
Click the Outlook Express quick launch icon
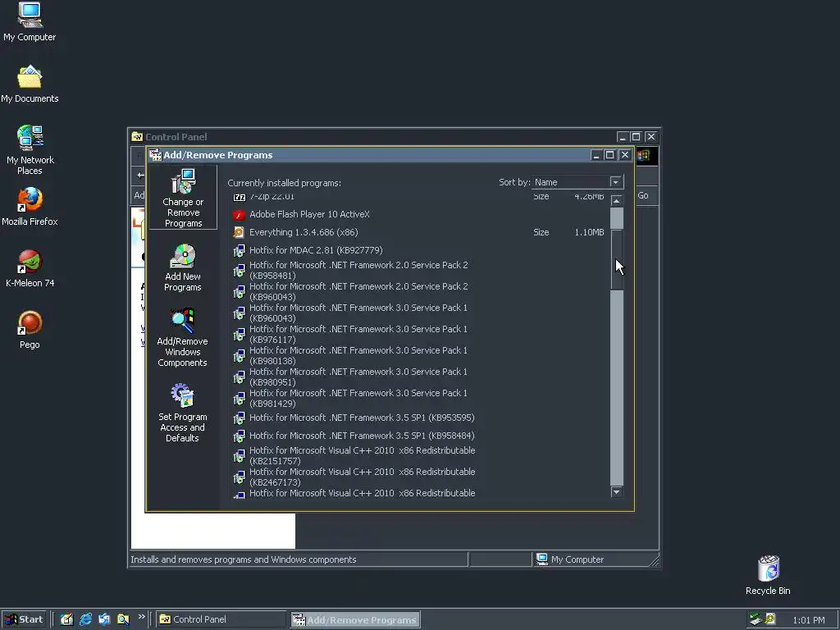[104, 619]
